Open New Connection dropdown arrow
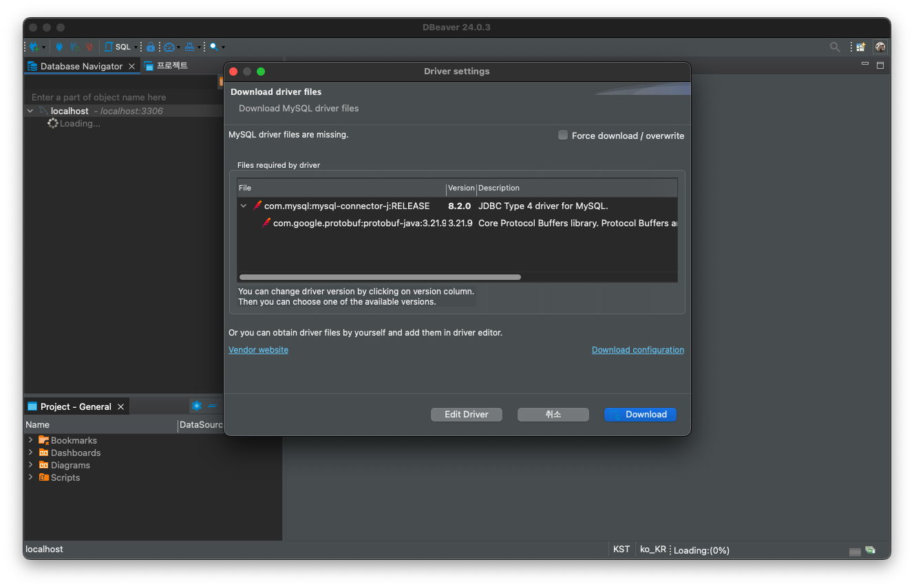Viewport: 914px width, 588px height. 44,47
